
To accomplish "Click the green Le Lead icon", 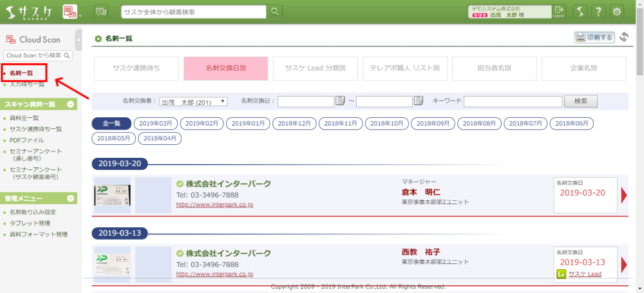I will click(561, 274).
